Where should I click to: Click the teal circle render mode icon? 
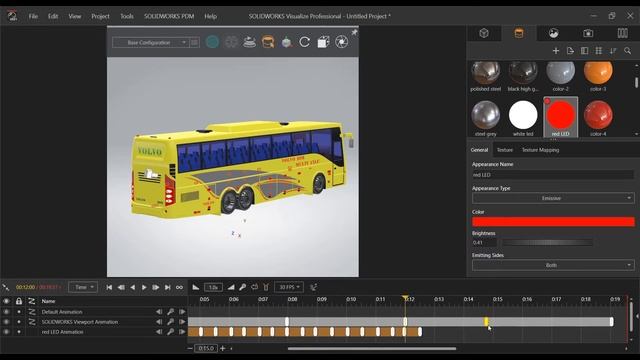[x=212, y=42]
